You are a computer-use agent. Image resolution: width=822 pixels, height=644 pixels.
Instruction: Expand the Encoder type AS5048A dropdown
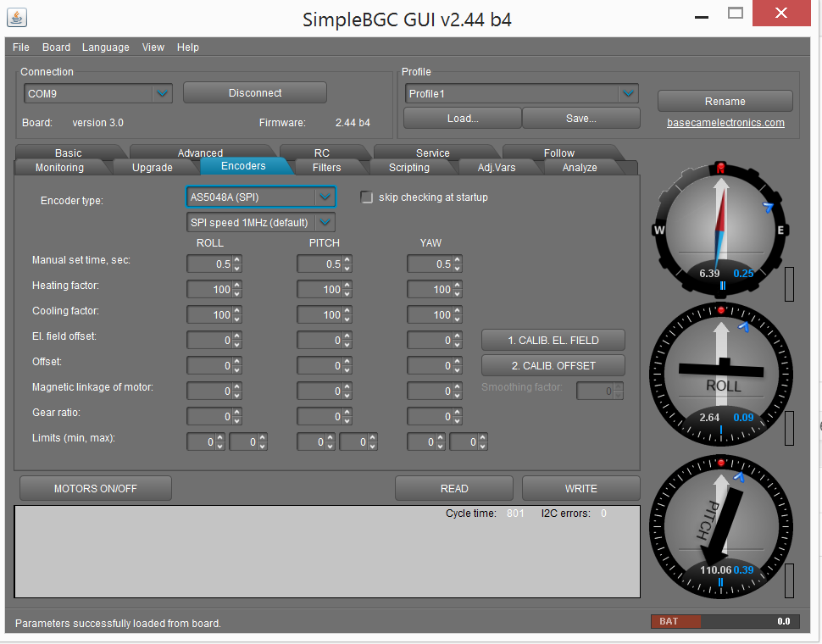point(325,197)
